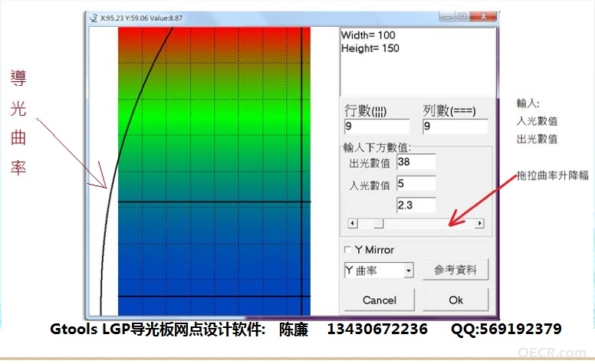Click the 輸入下方數值 group label
Viewport: 595px width, 364px height.
[x=377, y=147]
